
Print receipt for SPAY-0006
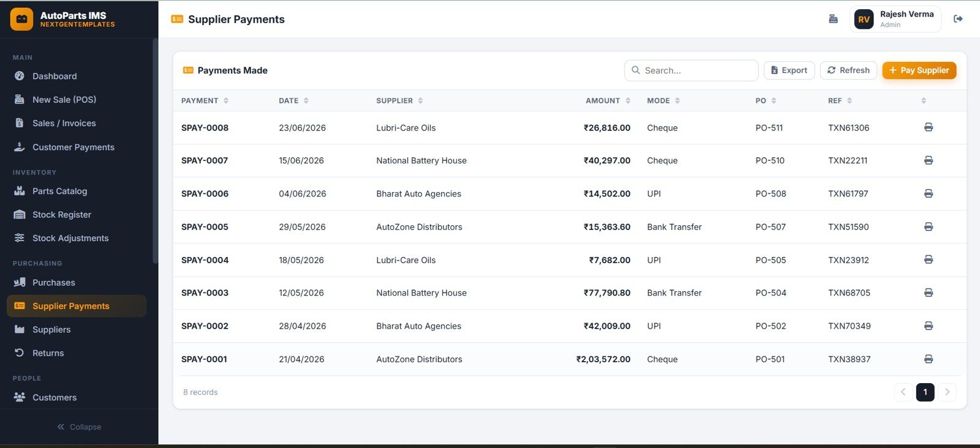(x=929, y=193)
